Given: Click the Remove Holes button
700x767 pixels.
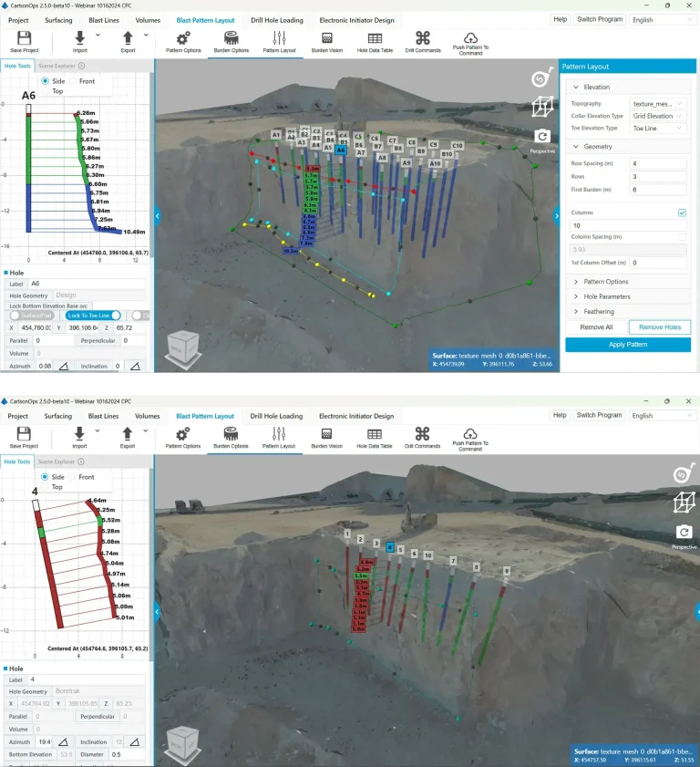Looking at the screenshot, I should click(659, 327).
